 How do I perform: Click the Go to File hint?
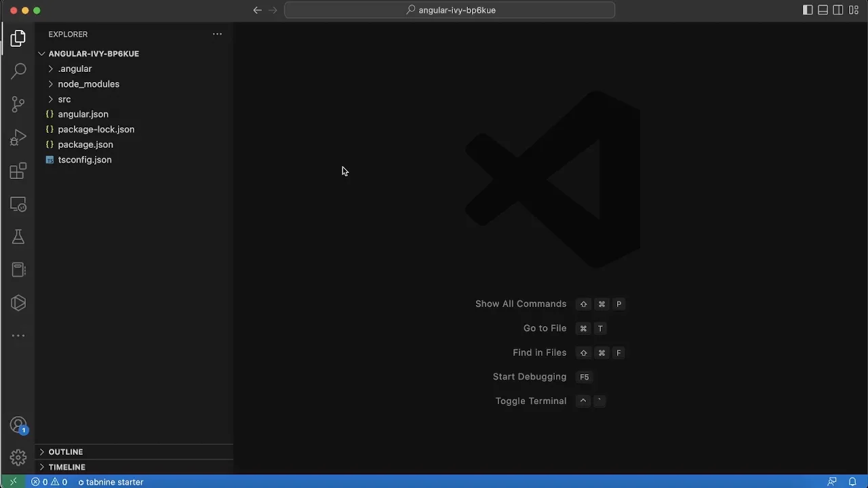[545, 328]
